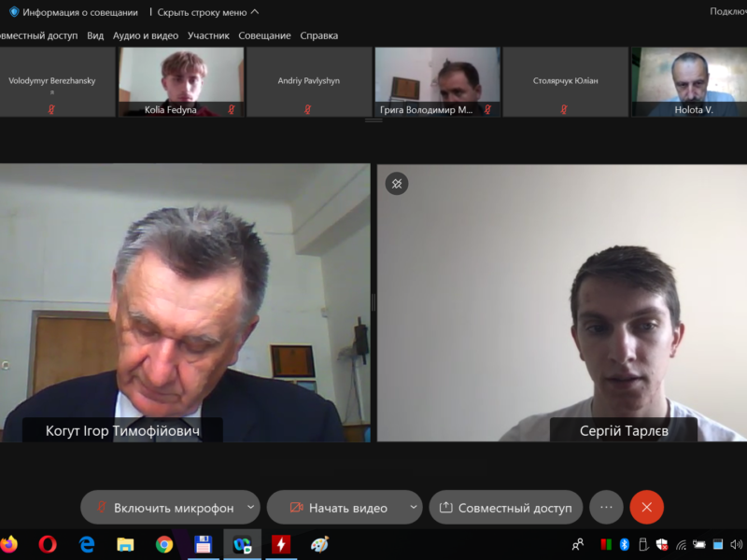Open the Участник menu
The width and height of the screenshot is (747, 560).
pos(208,35)
